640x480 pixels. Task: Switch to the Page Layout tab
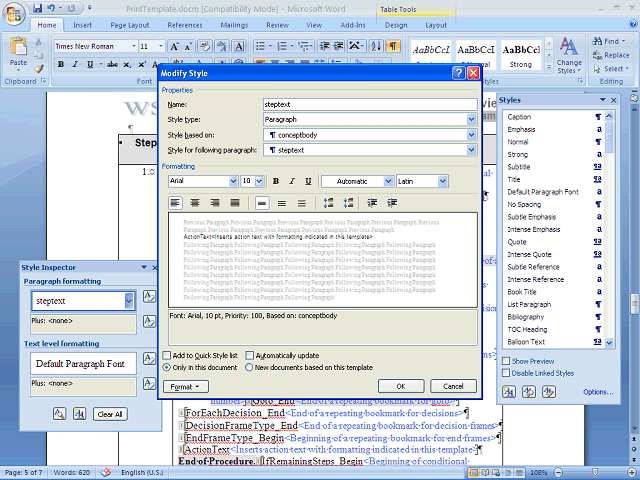(x=130, y=25)
